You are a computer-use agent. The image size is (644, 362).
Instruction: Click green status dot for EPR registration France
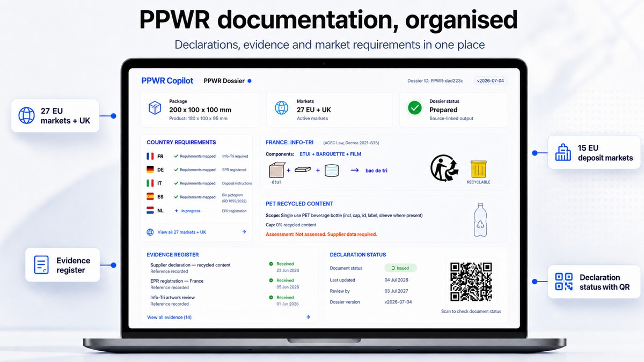click(x=271, y=280)
